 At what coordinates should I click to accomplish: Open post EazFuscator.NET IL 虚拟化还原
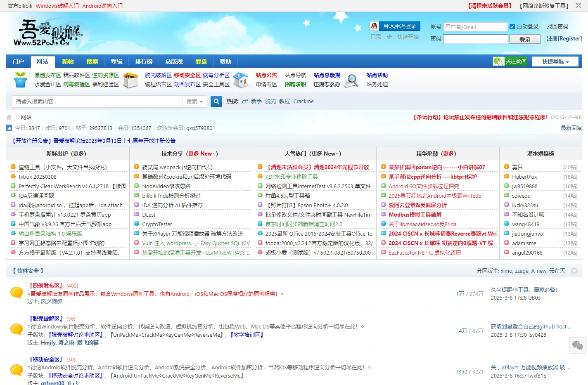425,253
